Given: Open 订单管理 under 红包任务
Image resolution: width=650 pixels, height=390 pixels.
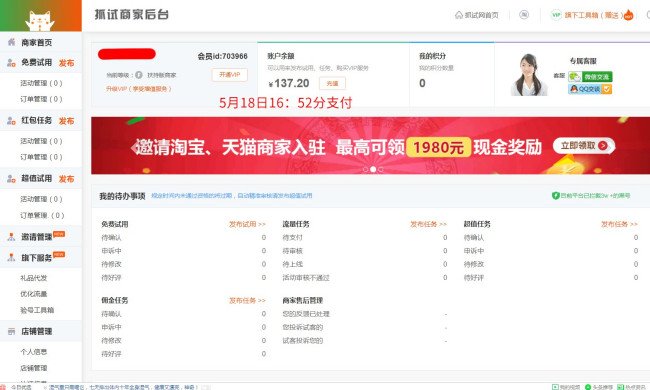Looking at the screenshot, I should coord(41,157).
